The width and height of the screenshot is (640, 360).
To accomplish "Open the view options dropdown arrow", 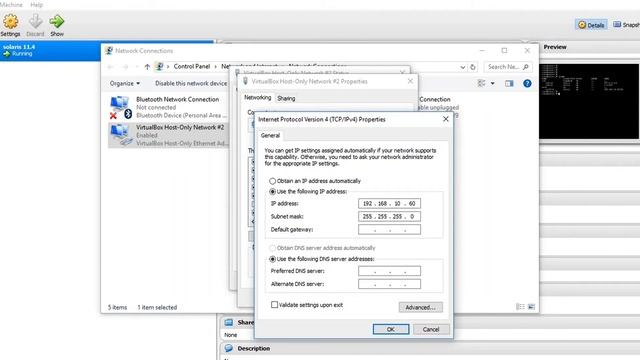I will tap(493, 83).
